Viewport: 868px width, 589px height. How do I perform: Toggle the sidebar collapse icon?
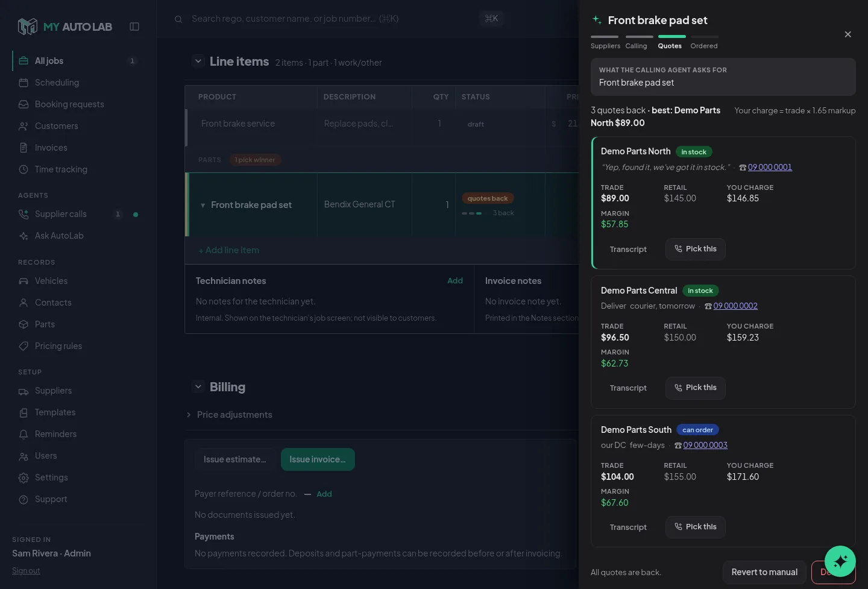click(134, 27)
